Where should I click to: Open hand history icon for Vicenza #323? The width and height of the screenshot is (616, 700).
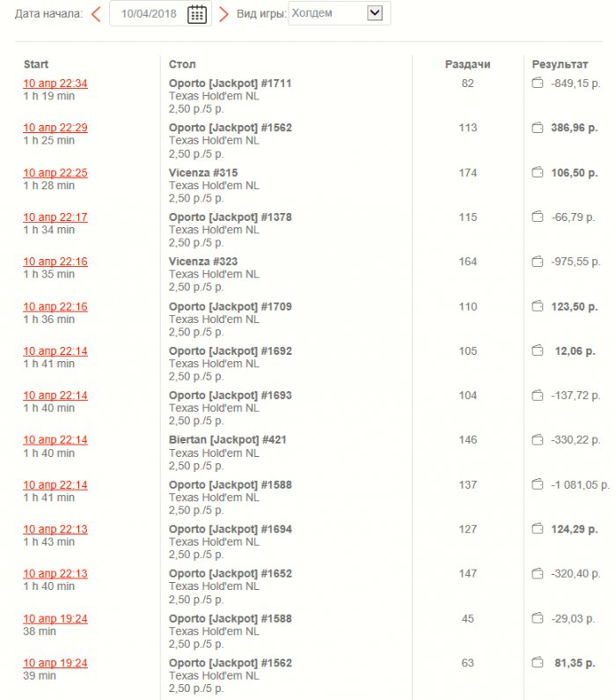click(538, 262)
